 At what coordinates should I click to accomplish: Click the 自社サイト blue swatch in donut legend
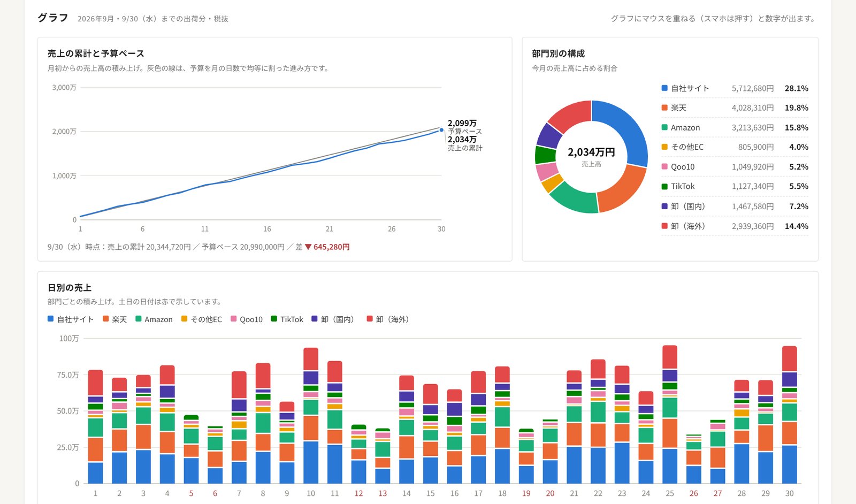pos(664,88)
